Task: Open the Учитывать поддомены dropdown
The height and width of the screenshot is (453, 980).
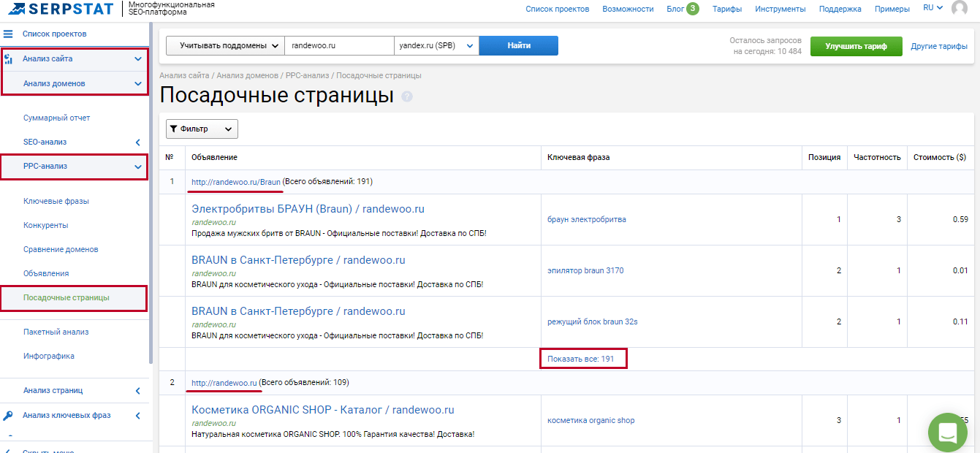Action: pos(225,45)
